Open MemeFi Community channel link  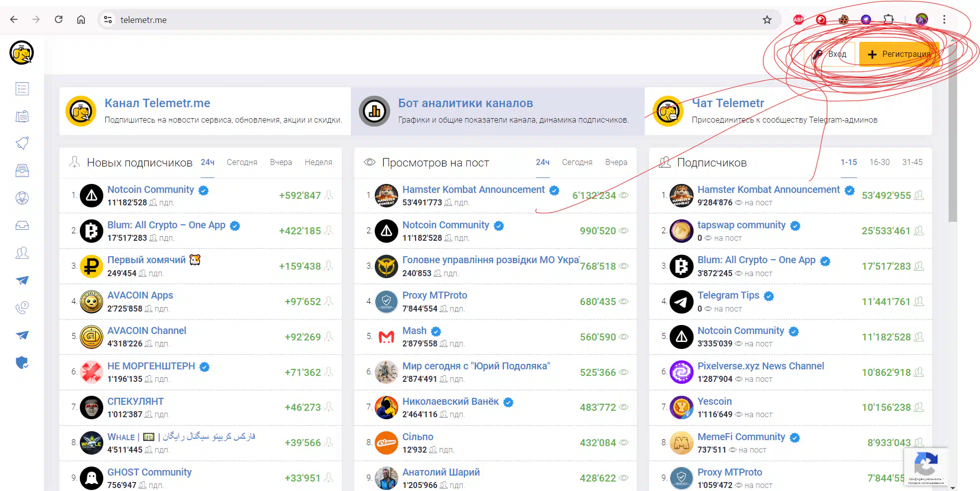pos(741,437)
